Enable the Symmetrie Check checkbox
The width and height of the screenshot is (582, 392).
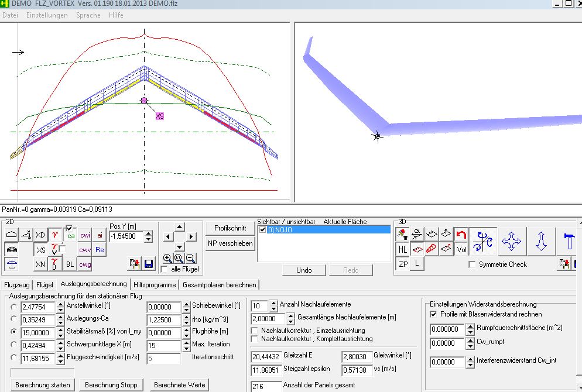[473, 264]
